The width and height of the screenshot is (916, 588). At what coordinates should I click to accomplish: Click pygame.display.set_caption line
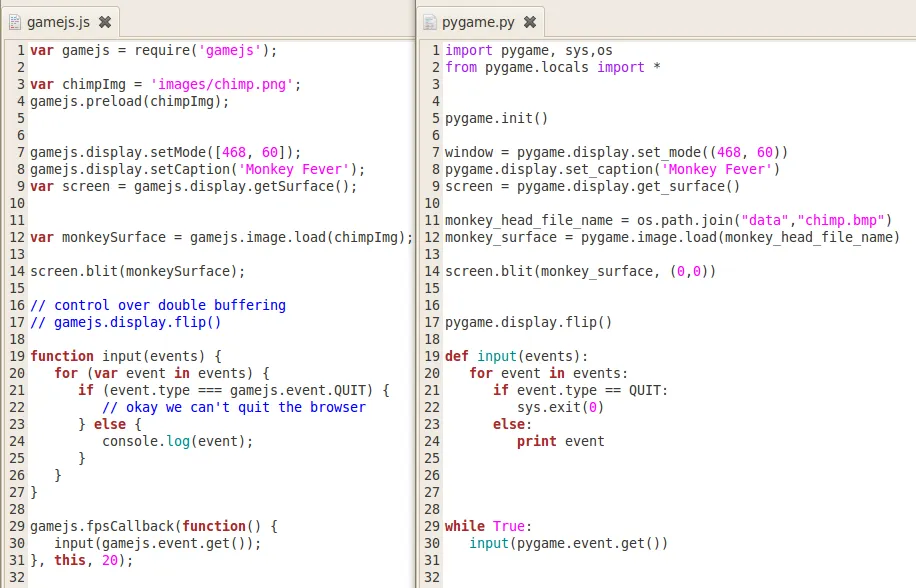pos(612,169)
